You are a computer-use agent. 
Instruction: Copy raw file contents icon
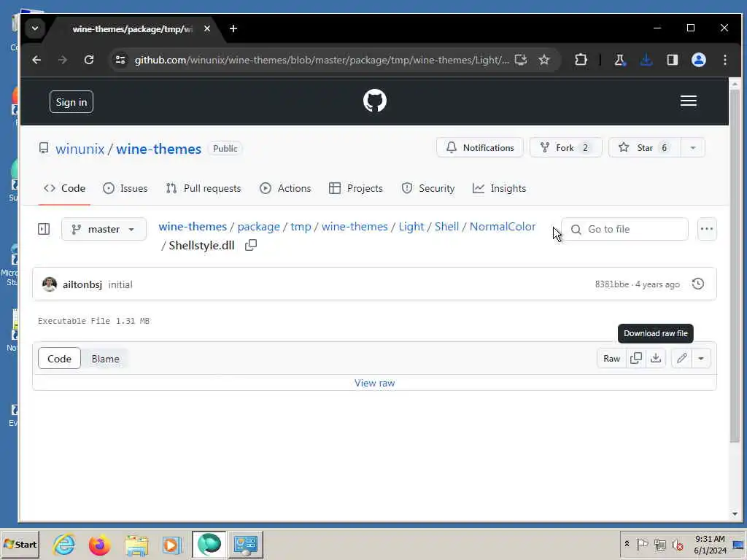(636, 359)
